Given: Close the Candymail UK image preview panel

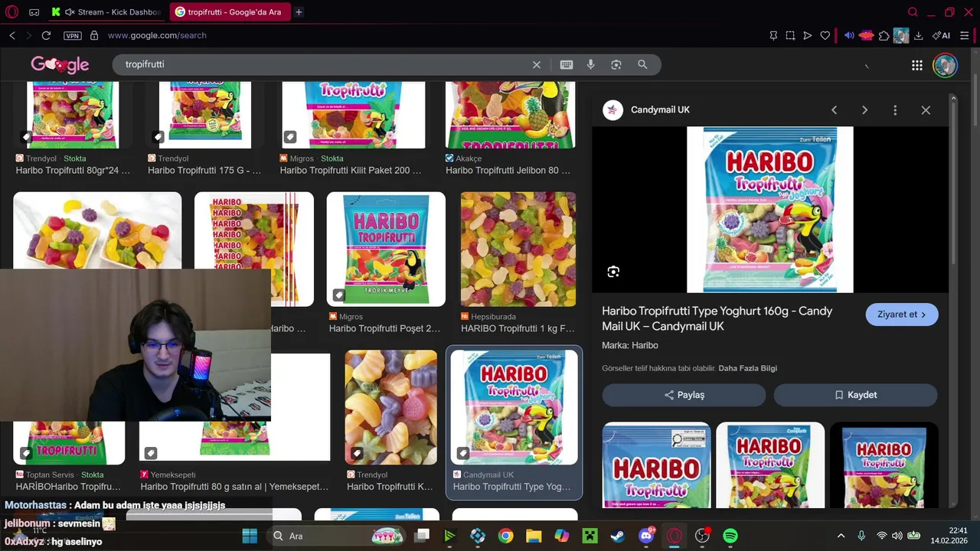Looking at the screenshot, I should point(926,110).
